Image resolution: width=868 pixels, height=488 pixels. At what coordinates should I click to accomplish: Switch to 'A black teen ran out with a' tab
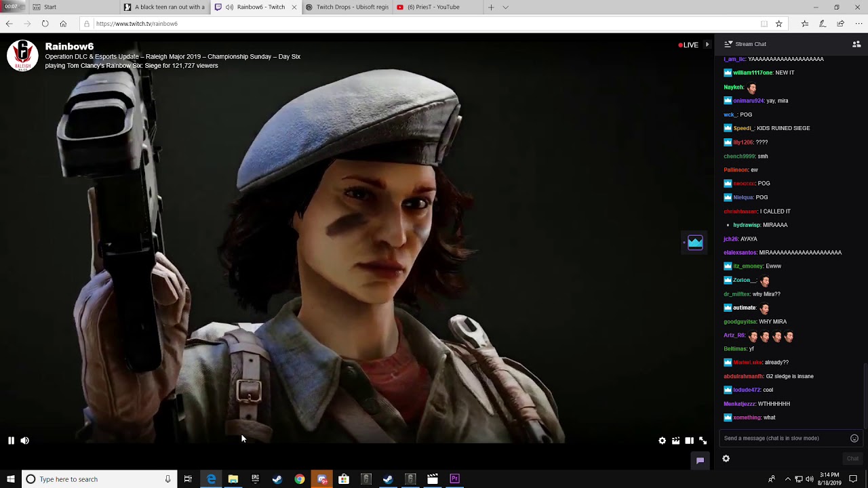(x=164, y=7)
